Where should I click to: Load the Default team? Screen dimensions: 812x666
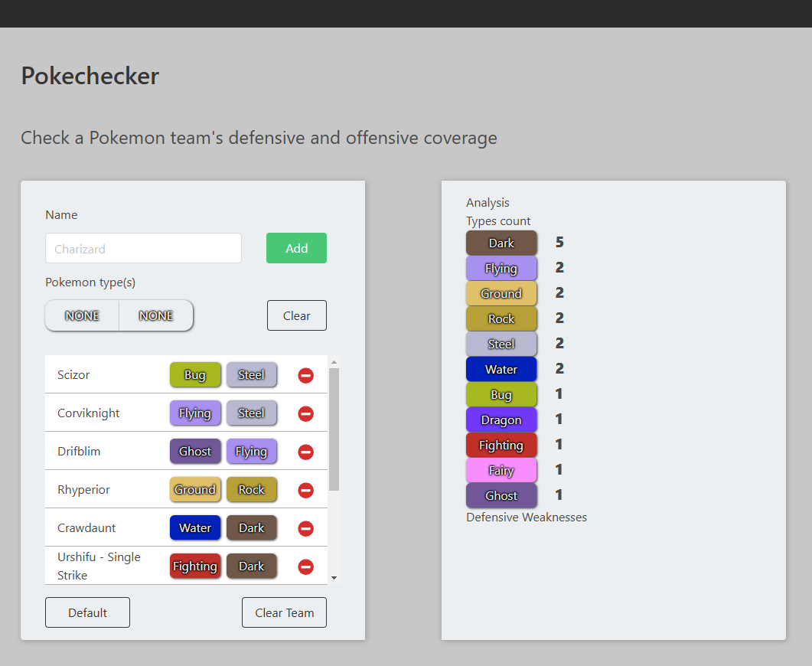pos(87,612)
